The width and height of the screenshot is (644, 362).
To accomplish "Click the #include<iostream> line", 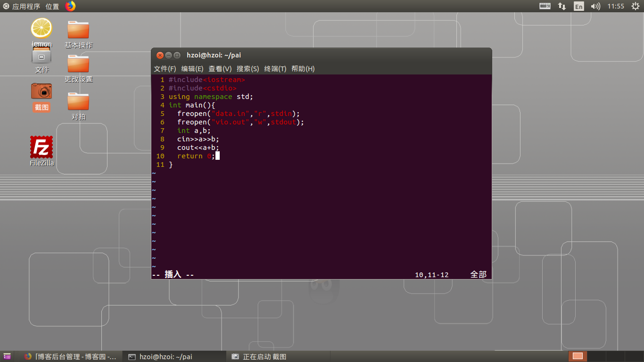I will coord(207,80).
